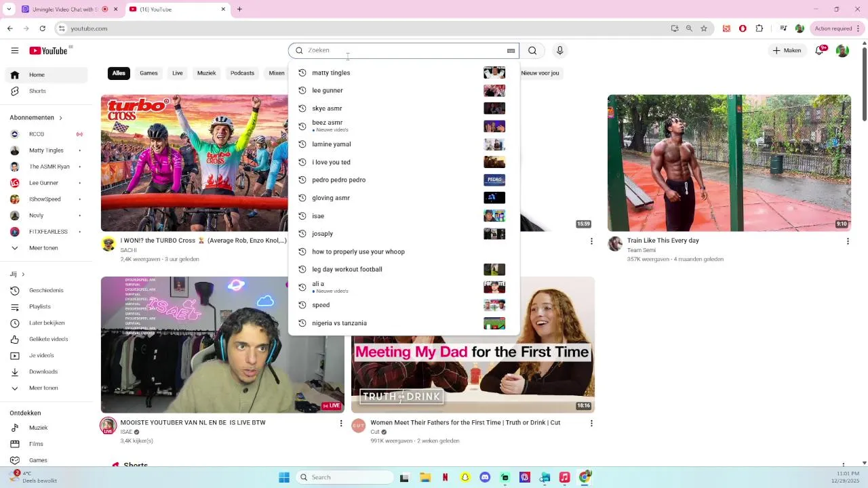Open The ASMR Ryan subscription

pos(46,167)
